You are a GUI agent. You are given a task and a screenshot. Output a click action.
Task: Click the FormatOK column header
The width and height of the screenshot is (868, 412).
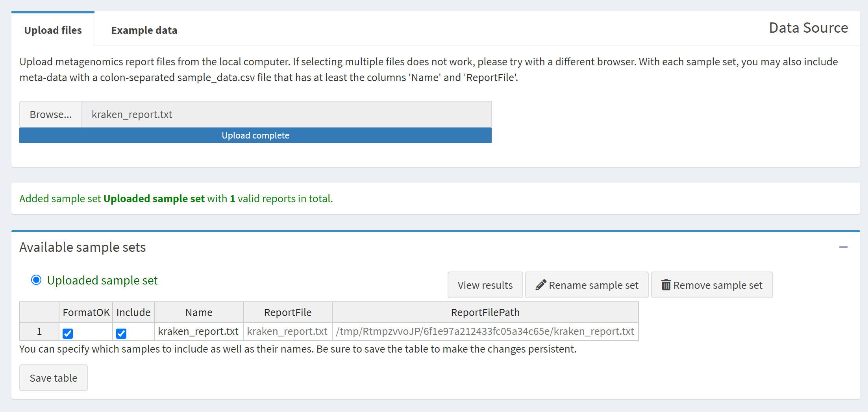tap(86, 312)
